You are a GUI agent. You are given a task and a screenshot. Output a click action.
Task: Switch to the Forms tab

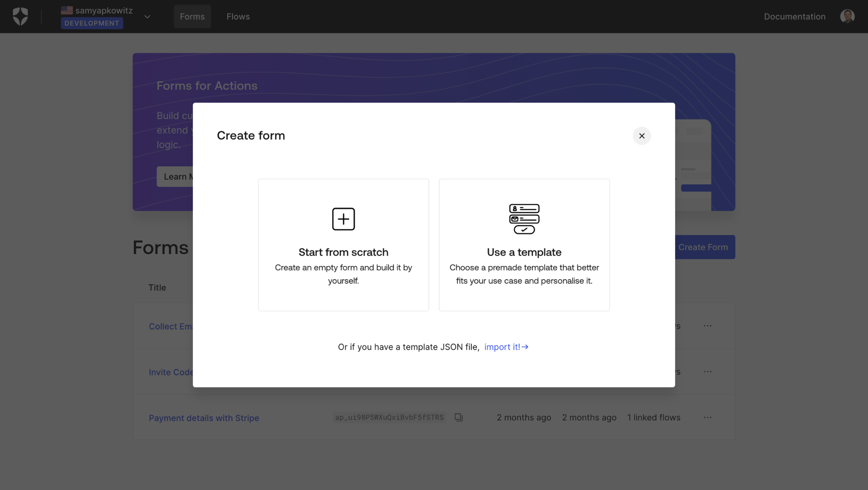192,17
